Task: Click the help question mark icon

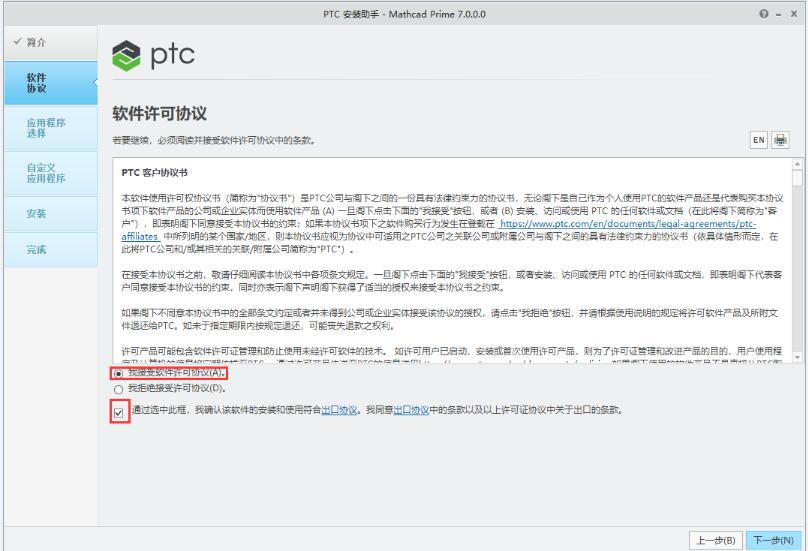Action: click(x=764, y=14)
